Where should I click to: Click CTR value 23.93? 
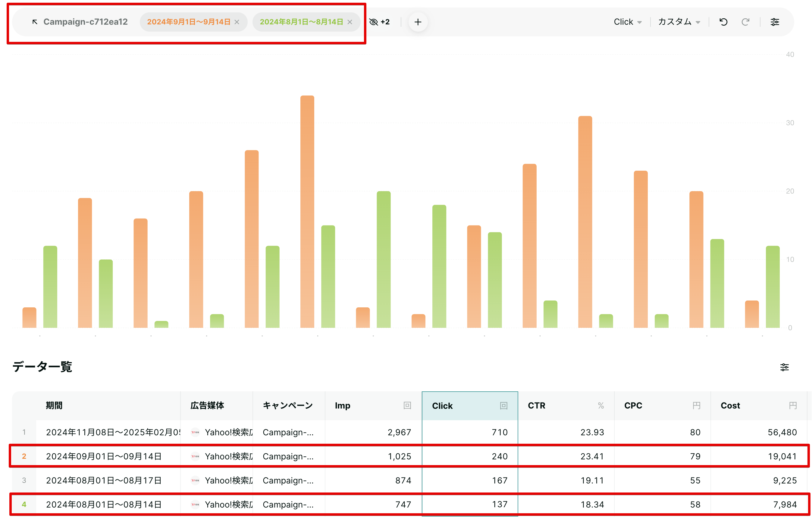(x=592, y=432)
